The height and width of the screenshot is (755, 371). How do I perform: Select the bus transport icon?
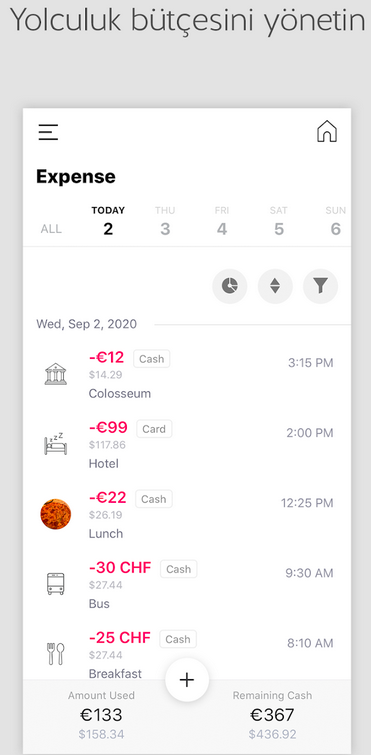pyautogui.click(x=56, y=584)
